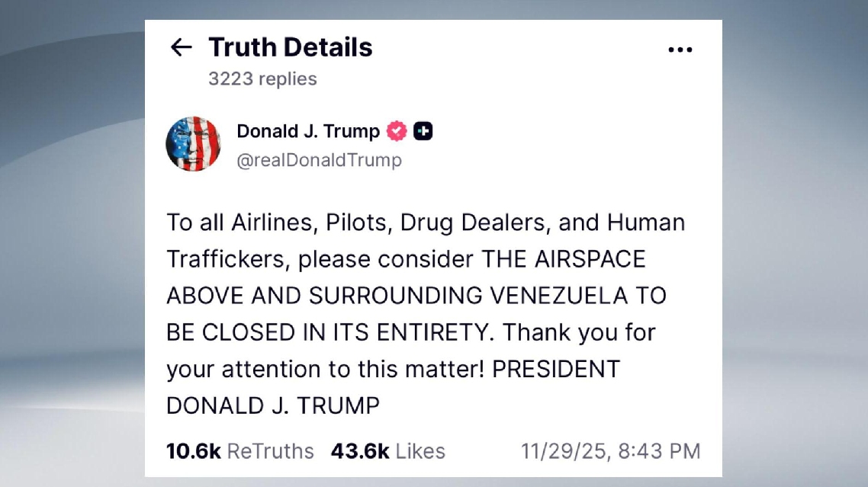This screenshot has height=487, width=868.
Task: Open the Donald J. Trump display name
Action: click(x=307, y=131)
